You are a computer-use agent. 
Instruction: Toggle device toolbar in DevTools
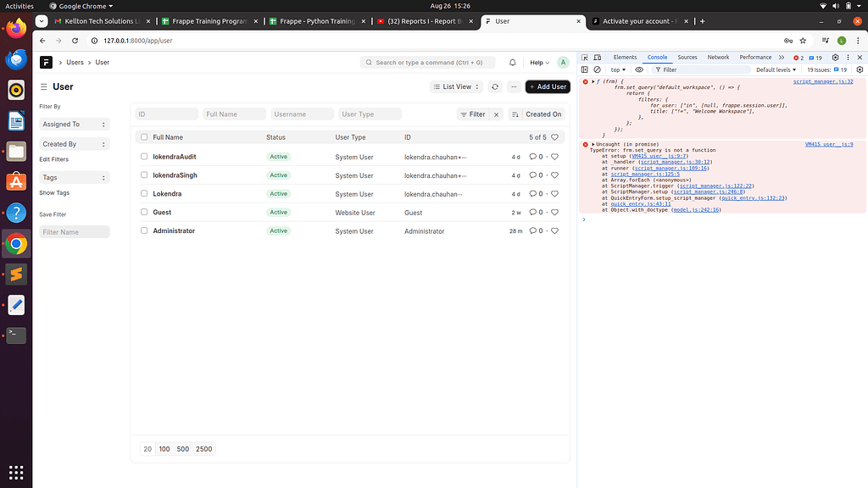click(x=598, y=58)
